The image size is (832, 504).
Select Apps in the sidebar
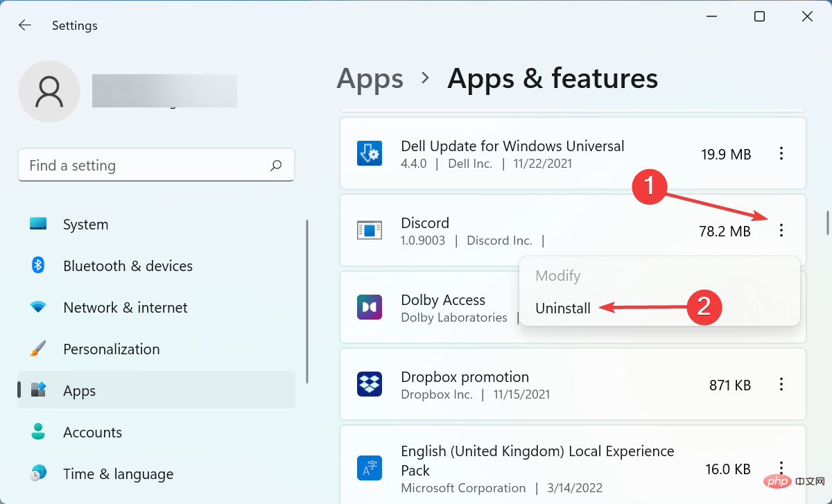(x=156, y=390)
